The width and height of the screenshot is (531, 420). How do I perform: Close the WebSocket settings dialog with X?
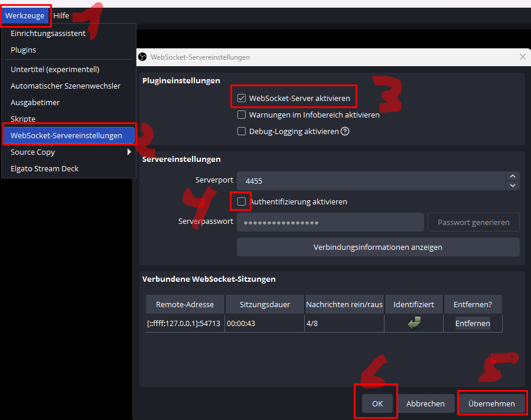tap(522, 57)
